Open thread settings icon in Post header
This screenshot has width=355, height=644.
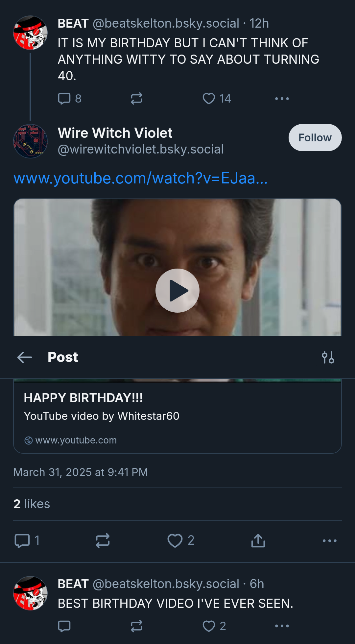pyautogui.click(x=328, y=357)
